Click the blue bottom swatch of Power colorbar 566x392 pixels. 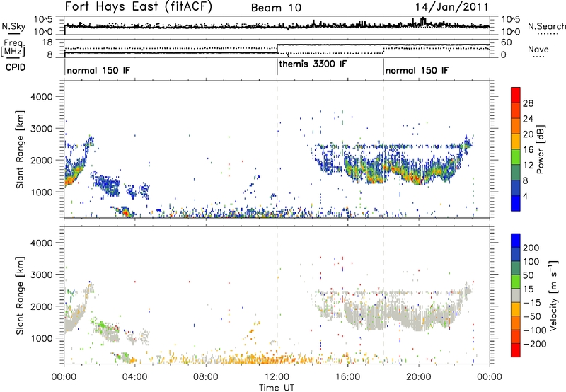point(516,203)
